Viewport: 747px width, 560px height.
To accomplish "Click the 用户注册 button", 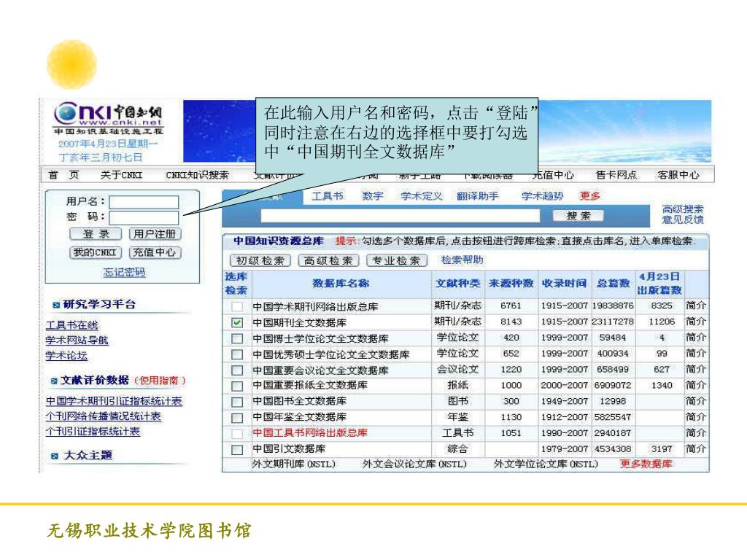I will pyautogui.click(x=155, y=234).
